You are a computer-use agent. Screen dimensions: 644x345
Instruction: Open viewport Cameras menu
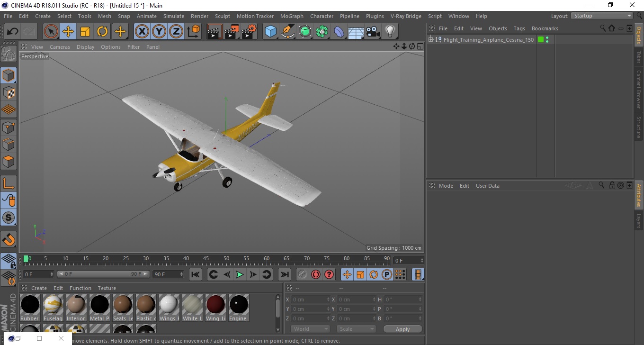pos(60,47)
